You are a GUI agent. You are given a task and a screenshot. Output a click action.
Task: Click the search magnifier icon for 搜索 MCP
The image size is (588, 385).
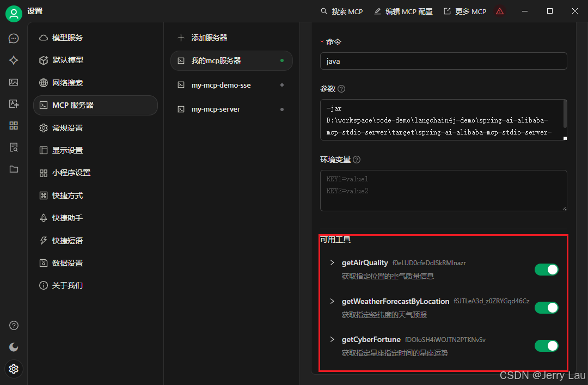pyautogui.click(x=324, y=11)
